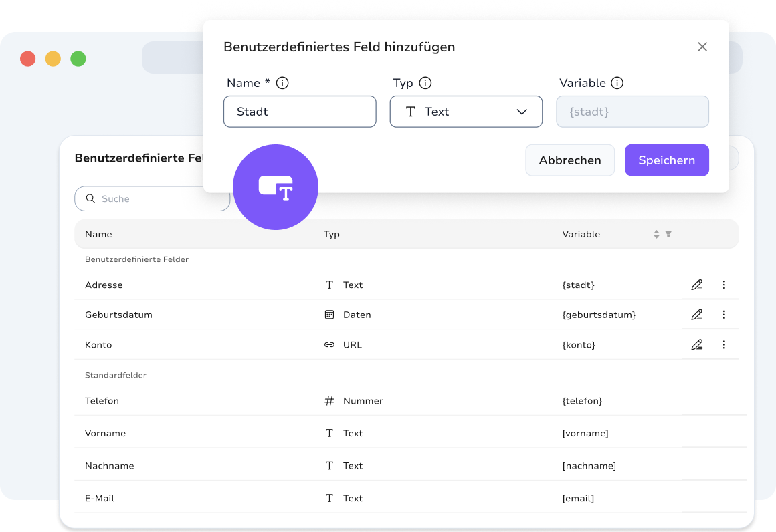Click the Speichern button
This screenshot has width=776, height=532.
coord(667,160)
